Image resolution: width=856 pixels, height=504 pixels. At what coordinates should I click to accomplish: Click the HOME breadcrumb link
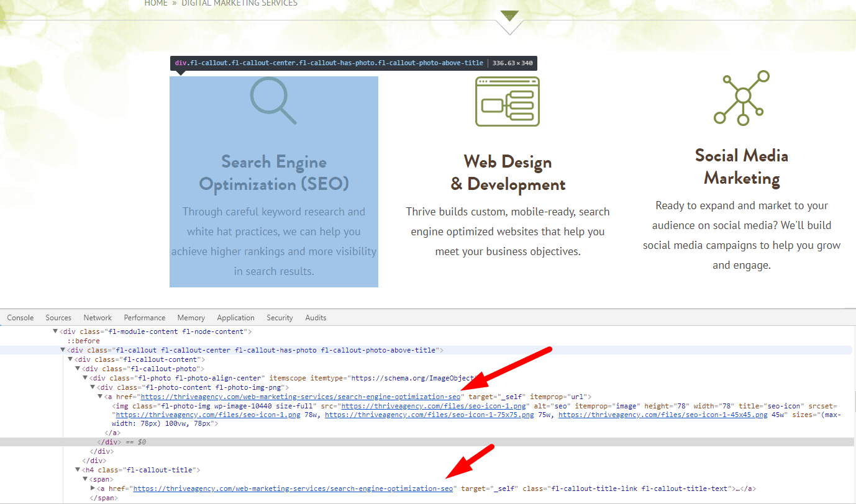(x=155, y=3)
